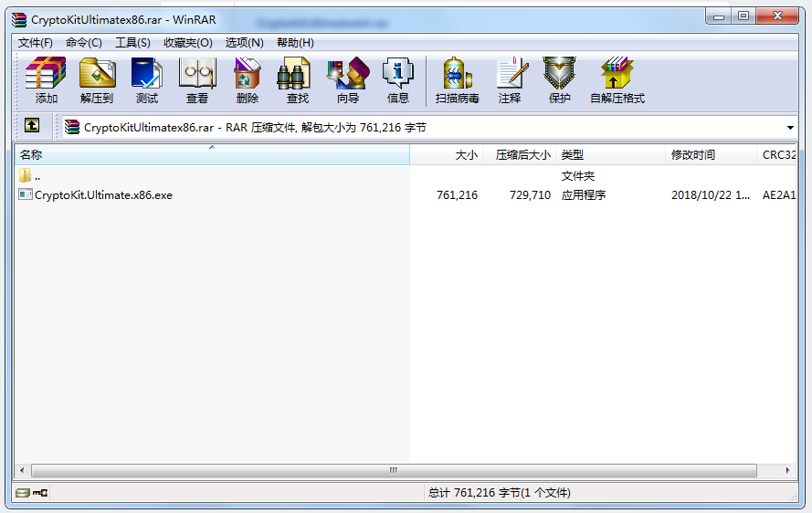This screenshot has width=812, height=513.
Task: Click 自解压格式 (SFX) toolbar icon
Action: point(617,80)
